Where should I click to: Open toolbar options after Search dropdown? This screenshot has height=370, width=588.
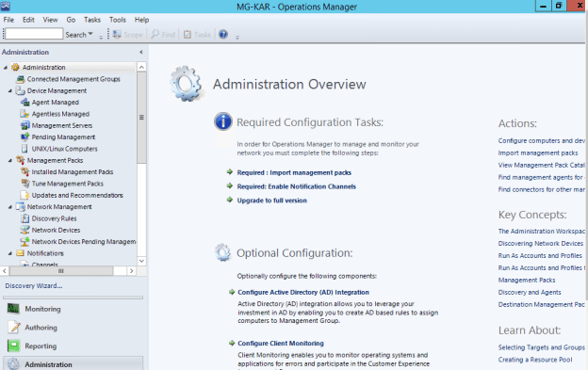point(101,37)
